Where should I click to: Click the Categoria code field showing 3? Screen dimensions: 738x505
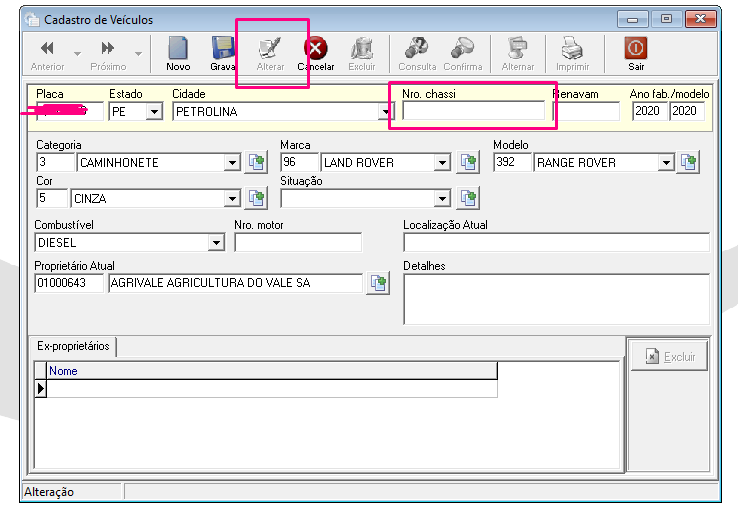(55, 162)
